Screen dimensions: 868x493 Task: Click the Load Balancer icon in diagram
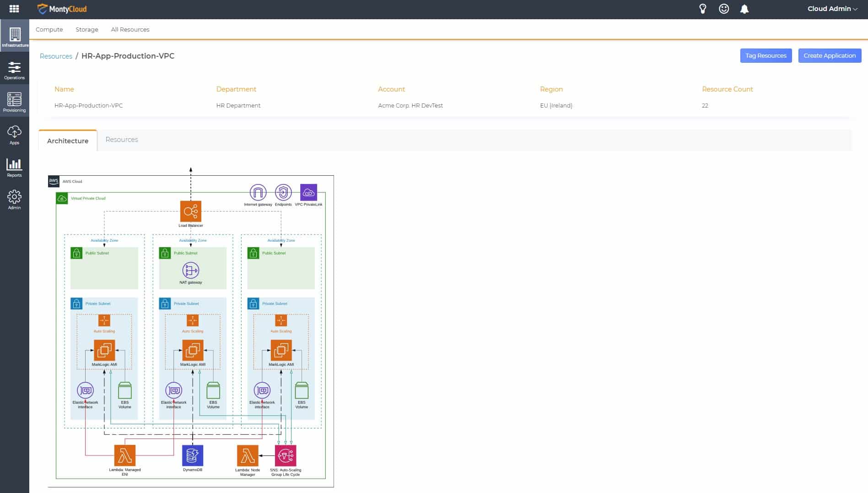pyautogui.click(x=190, y=211)
